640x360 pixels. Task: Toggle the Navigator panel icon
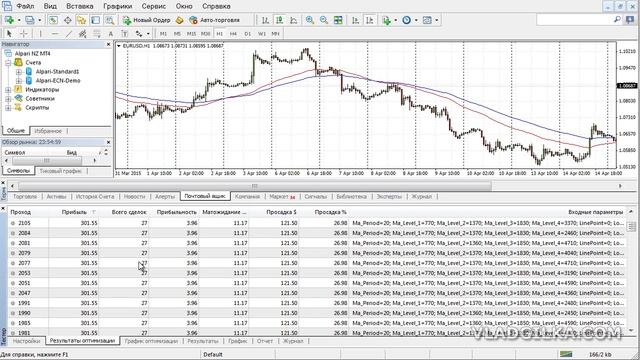(81, 20)
